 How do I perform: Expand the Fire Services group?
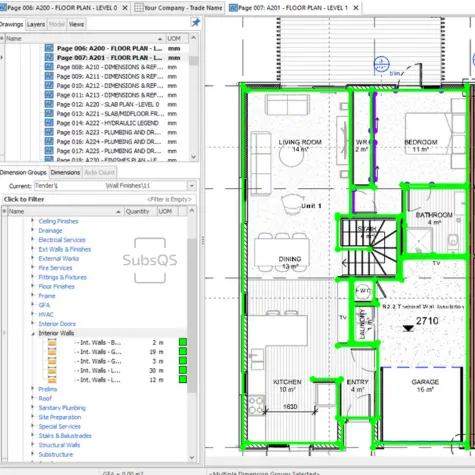[33, 267]
